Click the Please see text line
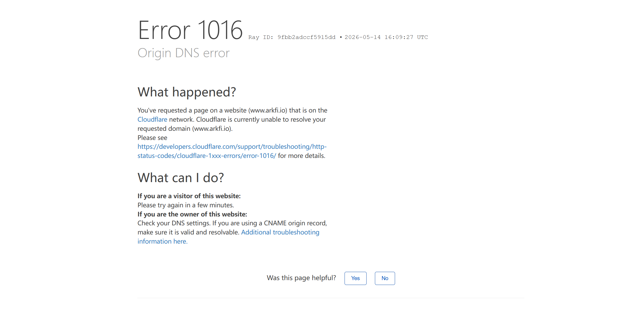644x311 pixels. click(152, 138)
